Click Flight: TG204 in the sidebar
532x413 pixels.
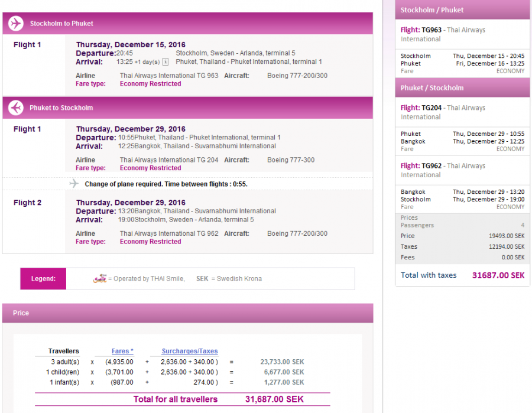(421, 108)
